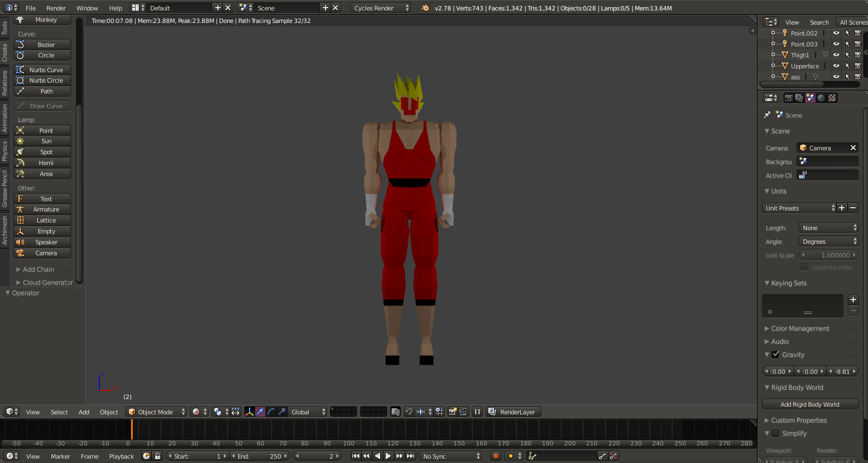Screen dimensions: 868x463
Task: Click the Draw Curve button
Action: click(43, 106)
